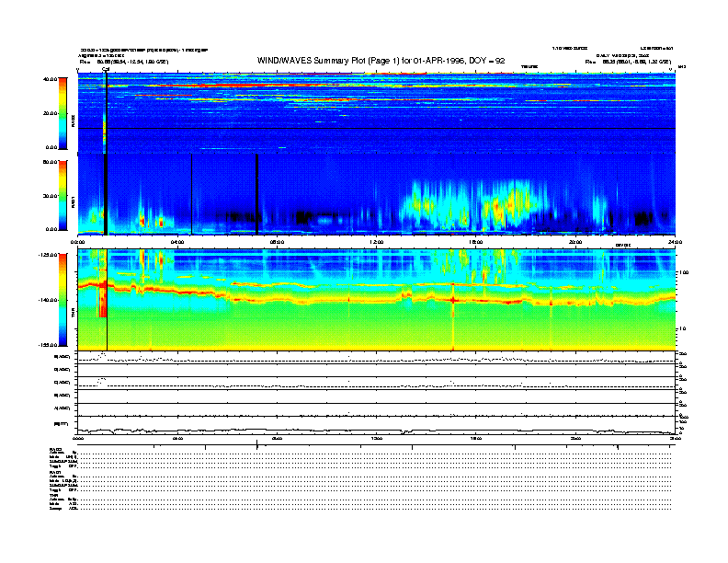The image size is (728, 563).
Task: Click the magnetic field line trace in bottom plot panel
Action: pos(377,431)
